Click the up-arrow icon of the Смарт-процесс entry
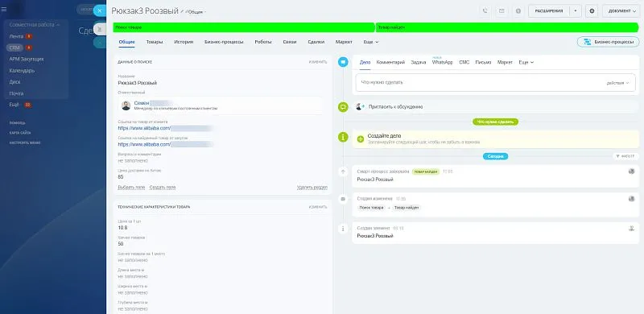Screen dimensions: 644x314 [x=343, y=171]
